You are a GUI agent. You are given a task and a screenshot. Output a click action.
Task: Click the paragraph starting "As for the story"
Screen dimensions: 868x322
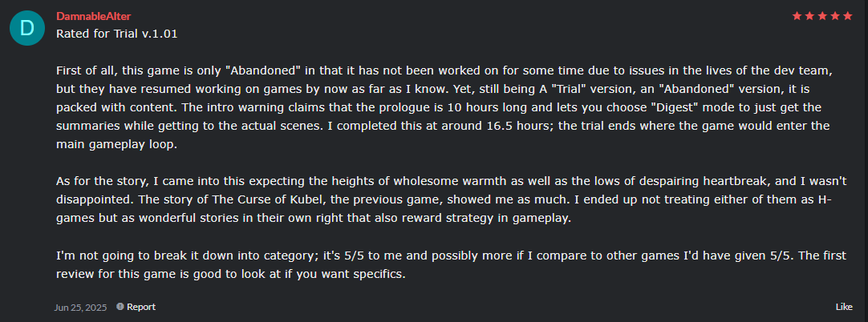click(x=443, y=199)
